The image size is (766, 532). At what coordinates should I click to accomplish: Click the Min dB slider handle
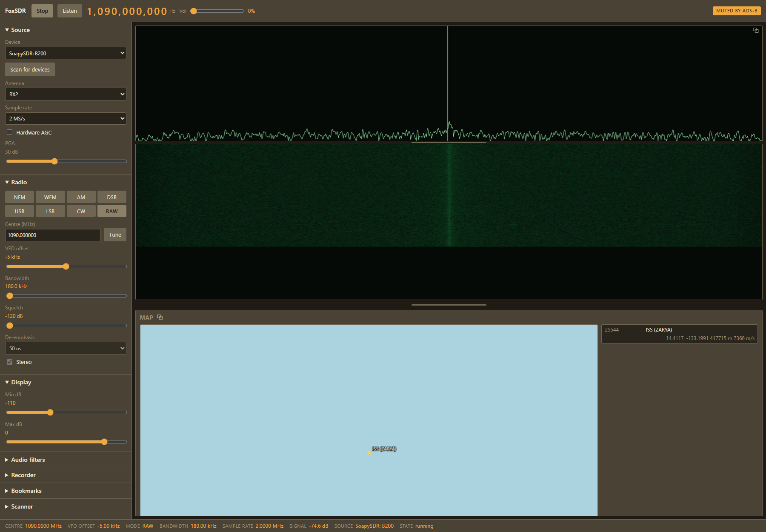click(x=50, y=412)
